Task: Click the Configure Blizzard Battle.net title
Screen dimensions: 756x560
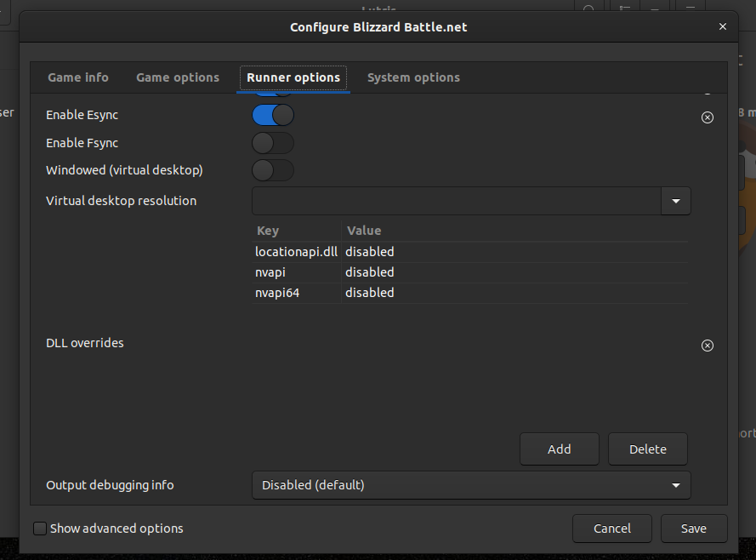Action: [378, 27]
